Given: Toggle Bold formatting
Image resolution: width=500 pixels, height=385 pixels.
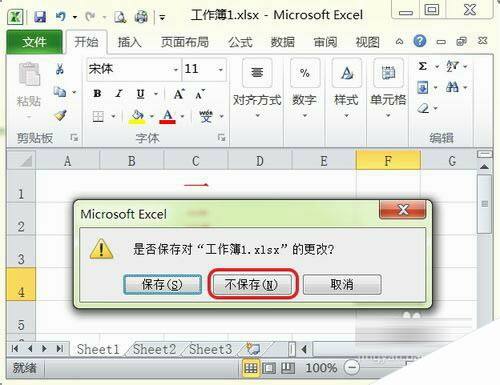Looking at the screenshot, I should (x=97, y=94).
